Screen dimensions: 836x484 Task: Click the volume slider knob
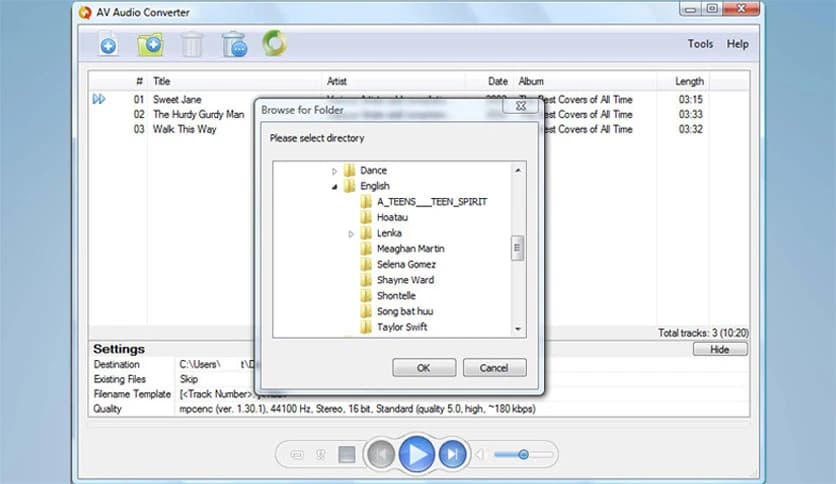[524, 454]
